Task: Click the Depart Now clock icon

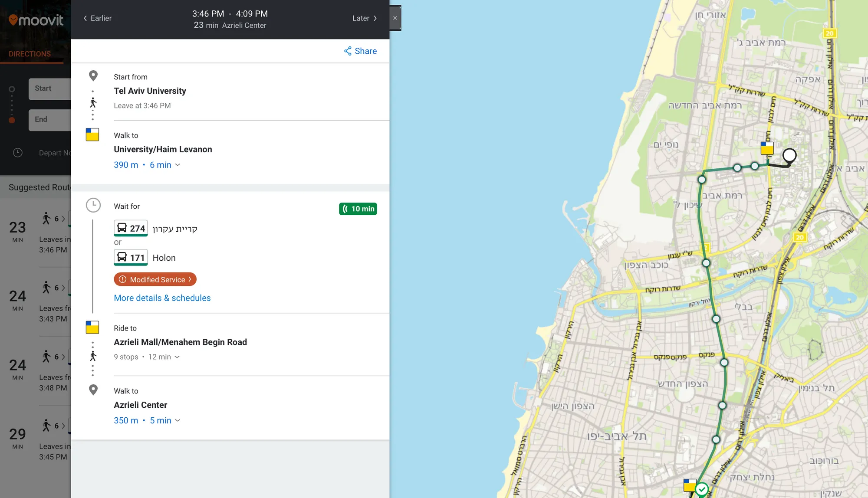Action: [x=18, y=153]
